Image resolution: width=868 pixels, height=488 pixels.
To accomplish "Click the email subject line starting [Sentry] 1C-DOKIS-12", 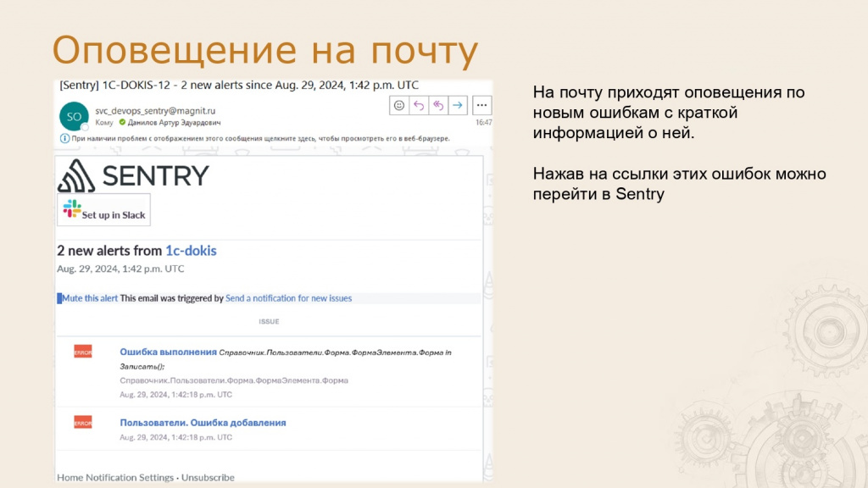I will pos(239,86).
